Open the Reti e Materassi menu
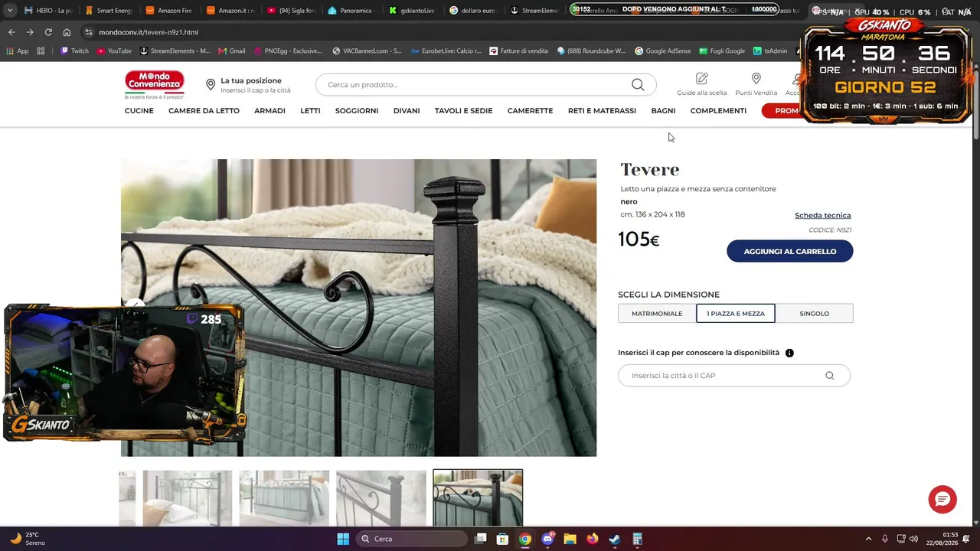This screenshot has width=980, height=551. pyautogui.click(x=602, y=111)
